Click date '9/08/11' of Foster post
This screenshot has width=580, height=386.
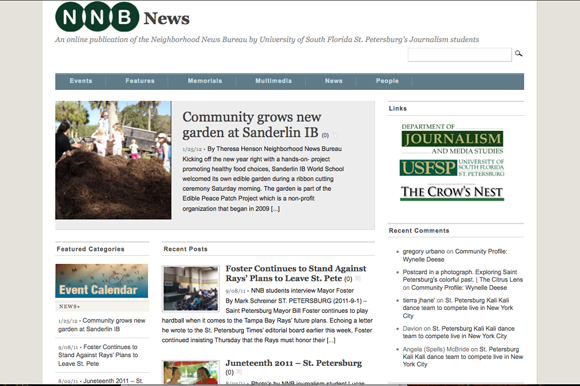coord(236,291)
